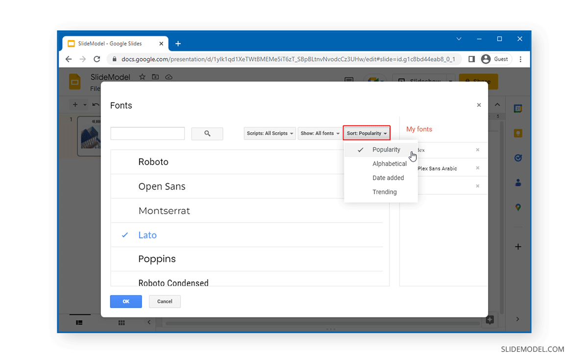
Task: Open Google Maps from the side panel
Action: point(518,207)
